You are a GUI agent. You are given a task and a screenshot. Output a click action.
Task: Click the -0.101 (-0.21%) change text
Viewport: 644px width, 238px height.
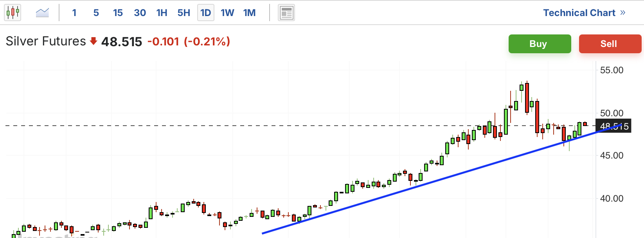189,41
